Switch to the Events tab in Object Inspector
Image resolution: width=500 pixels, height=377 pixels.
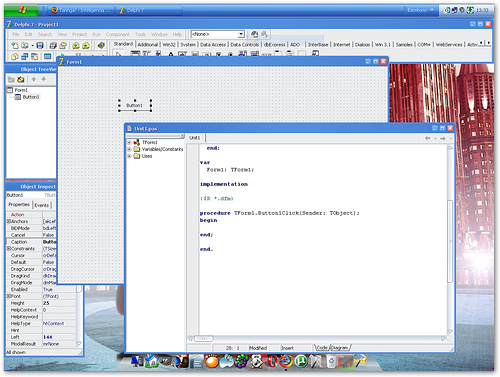[41, 205]
